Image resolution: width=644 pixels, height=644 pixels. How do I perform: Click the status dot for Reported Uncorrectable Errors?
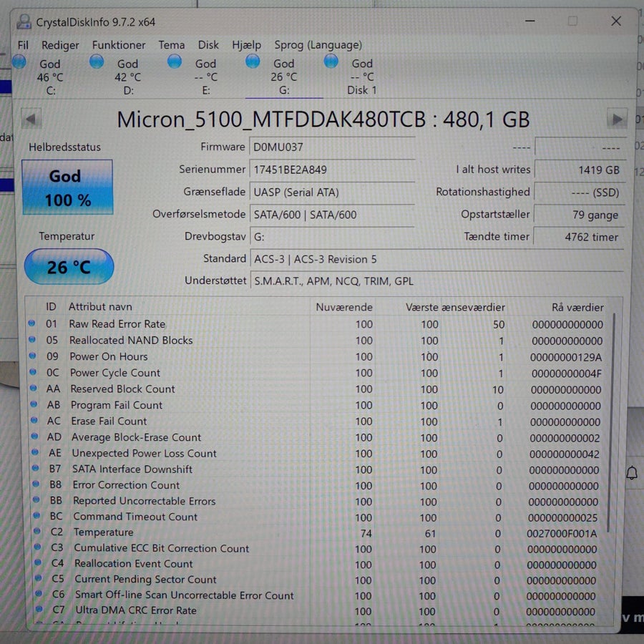(36, 499)
